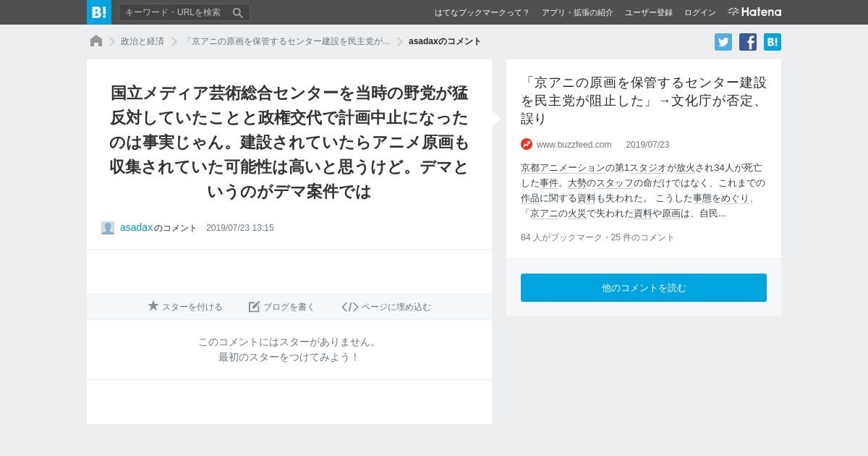The height and width of the screenshot is (456, 868).
Task: Open asadax user profile link
Action: click(x=137, y=227)
